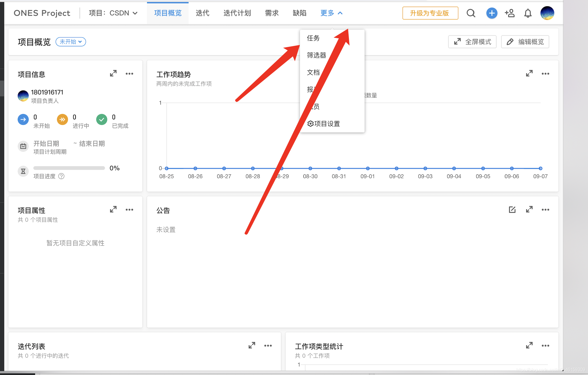Open more options for 项目信息 card
Screen dimensions: 588x375
tap(129, 74)
